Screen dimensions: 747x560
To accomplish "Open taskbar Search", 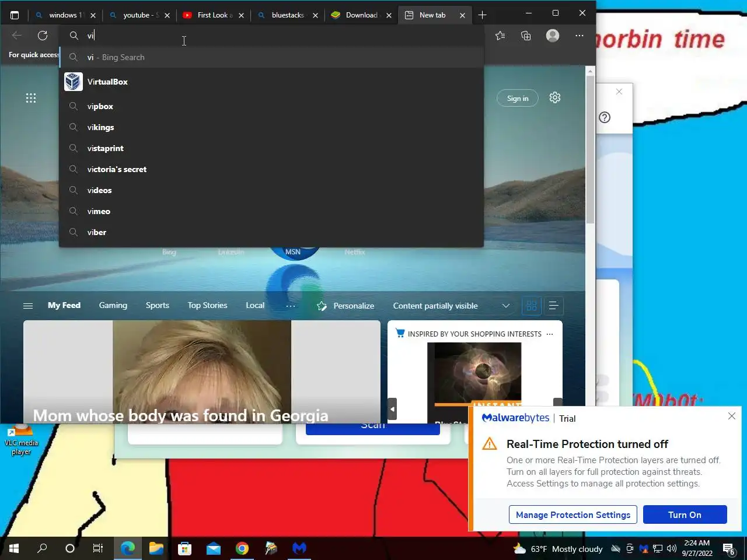I will click(x=42, y=548).
